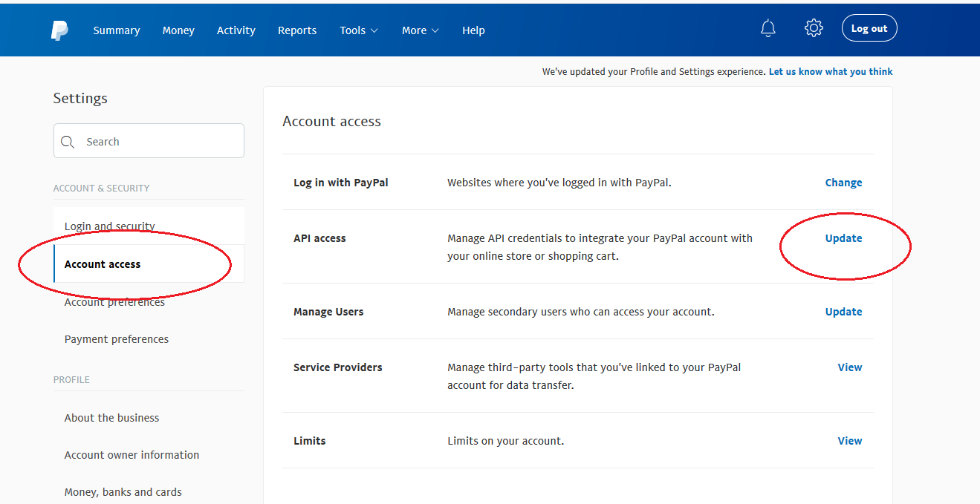The height and width of the screenshot is (504, 980).
Task: Open the Money menu item
Action: click(x=178, y=30)
